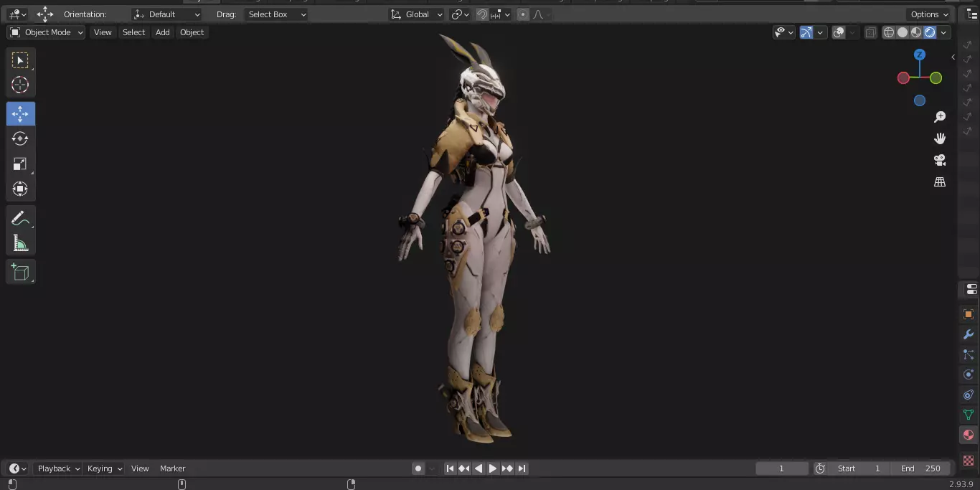980x490 pixels.
Task: Play animation in reverse
Action: (x=479, y=468)
